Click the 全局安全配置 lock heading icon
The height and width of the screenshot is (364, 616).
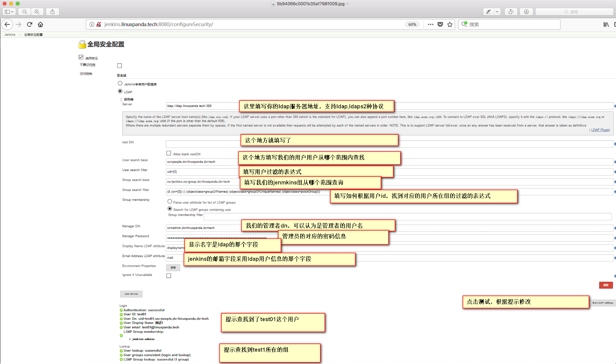point(82,44)
